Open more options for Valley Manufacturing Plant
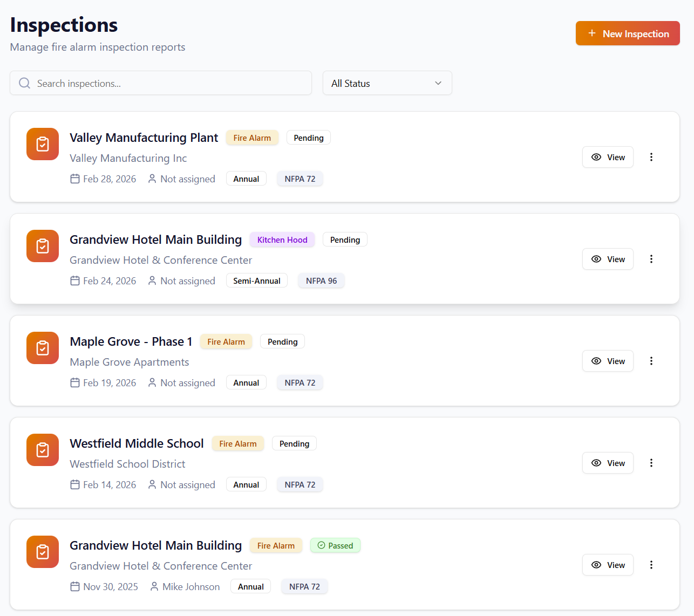The height and width of the screenshot is (616, 694). (x=651, y=157)
